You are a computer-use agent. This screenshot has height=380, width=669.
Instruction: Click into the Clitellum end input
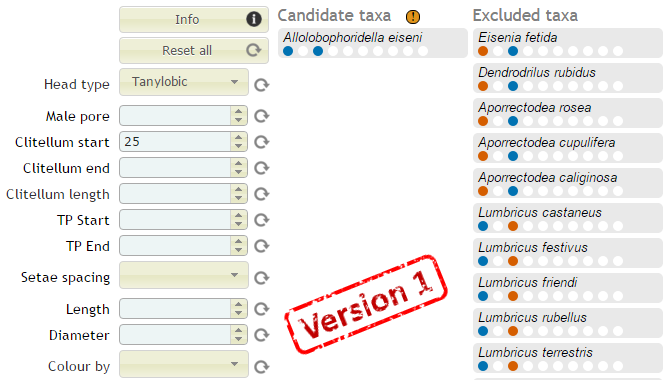tap(175, 168)
